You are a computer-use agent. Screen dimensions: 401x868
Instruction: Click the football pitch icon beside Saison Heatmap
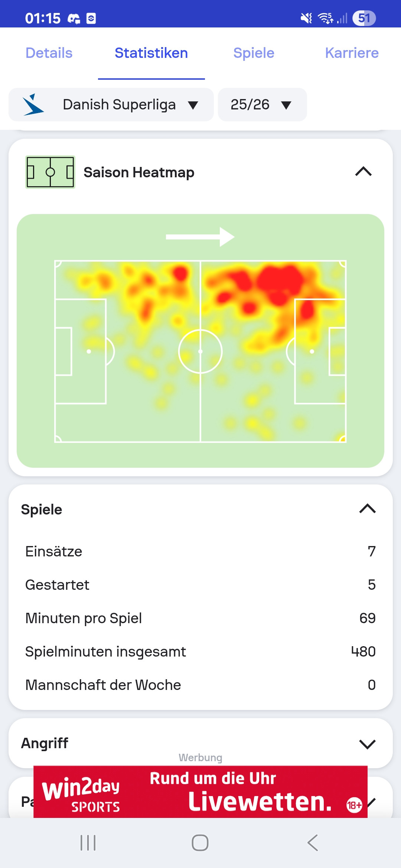tap(50, 172)
